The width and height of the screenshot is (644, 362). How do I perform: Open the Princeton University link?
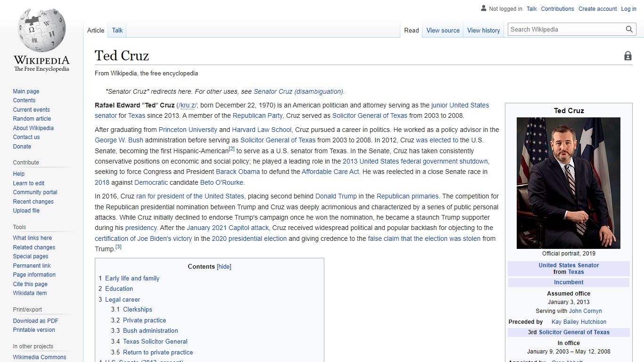tap(188, 130)
